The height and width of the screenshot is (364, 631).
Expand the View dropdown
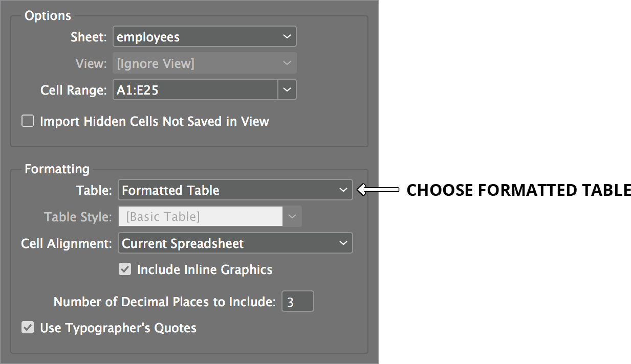click(x=204, y=62)
